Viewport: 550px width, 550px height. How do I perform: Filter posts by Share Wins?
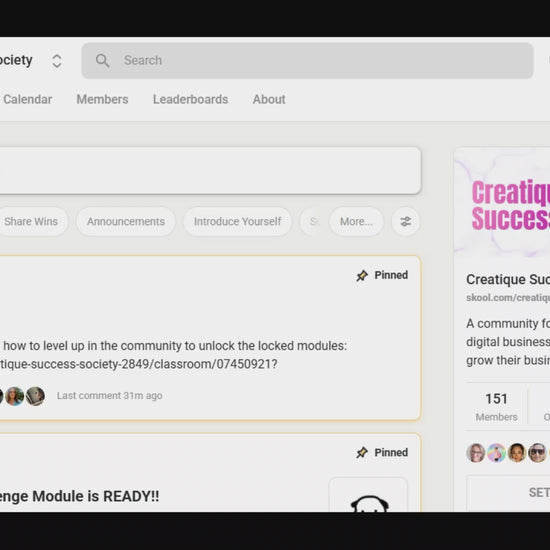coord(33,222)
